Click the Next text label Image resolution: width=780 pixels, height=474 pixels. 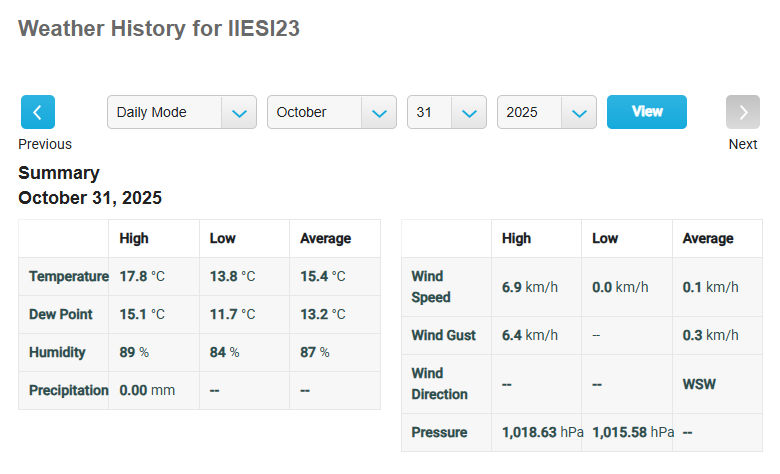(x=742, y=144)
